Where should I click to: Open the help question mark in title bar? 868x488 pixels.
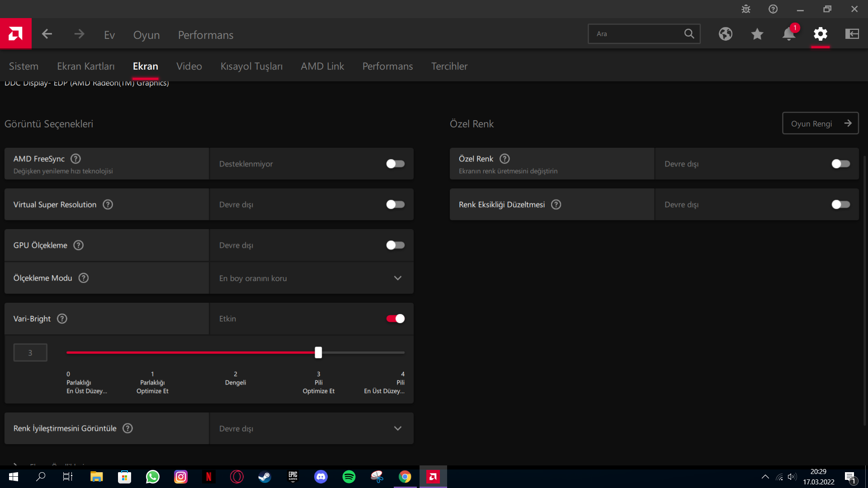point(773,9)
